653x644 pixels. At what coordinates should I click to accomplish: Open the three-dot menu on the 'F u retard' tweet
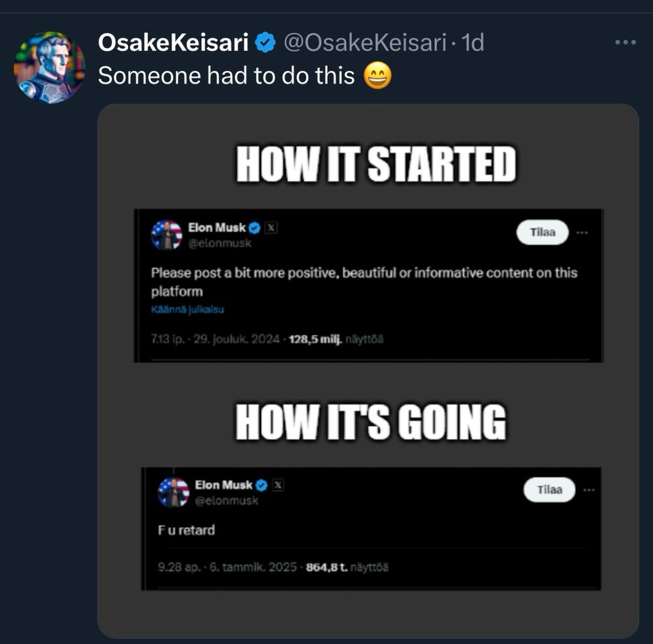point(588,489)
